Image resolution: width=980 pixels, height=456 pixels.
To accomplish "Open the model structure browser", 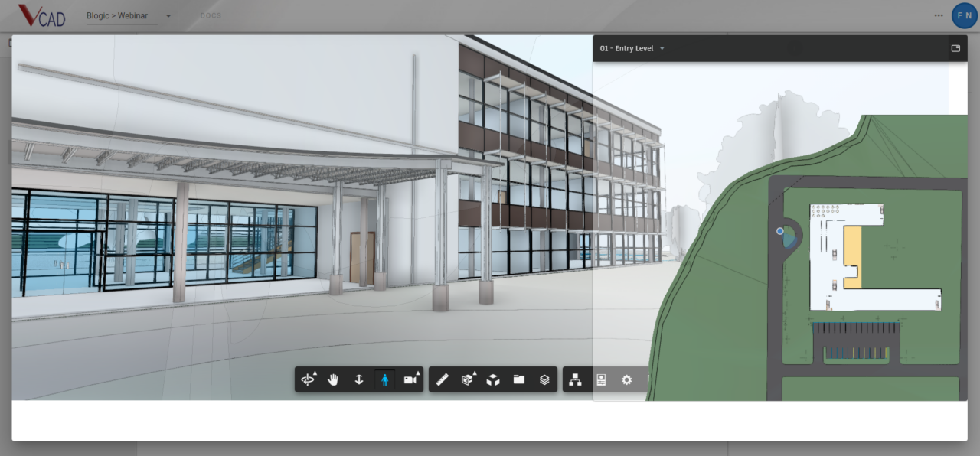I will [x=576, y=379].
